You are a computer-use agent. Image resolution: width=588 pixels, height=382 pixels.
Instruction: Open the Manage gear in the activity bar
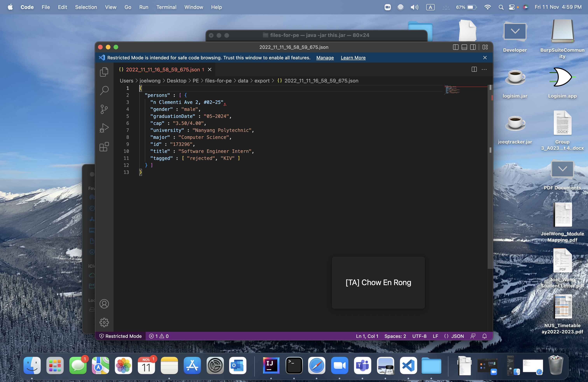(104, 322)
